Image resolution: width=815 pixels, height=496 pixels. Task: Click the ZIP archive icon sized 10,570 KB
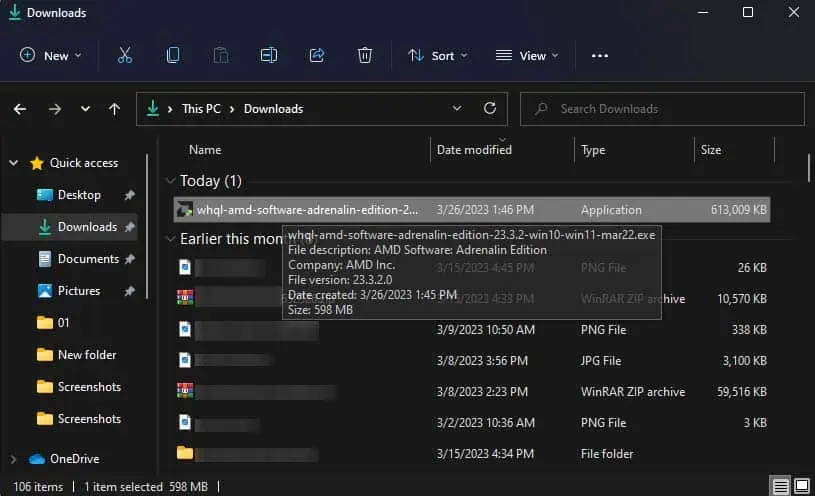[x=185, y=297]
